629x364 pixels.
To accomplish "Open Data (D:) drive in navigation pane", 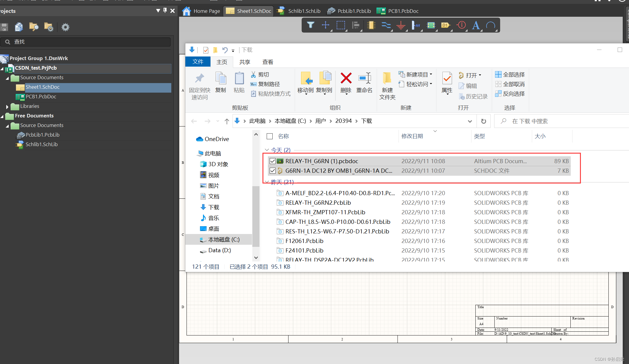I will click(x=219, y=250).
